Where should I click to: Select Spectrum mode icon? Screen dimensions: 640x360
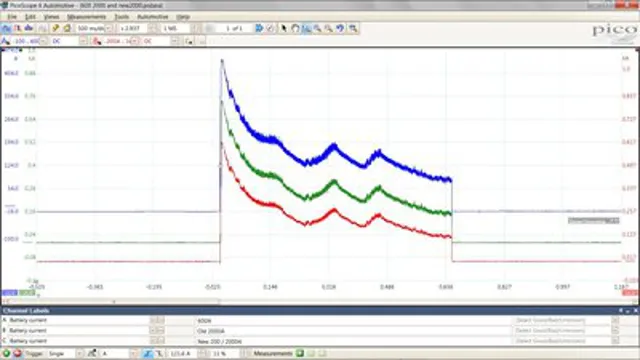(29, 28)
